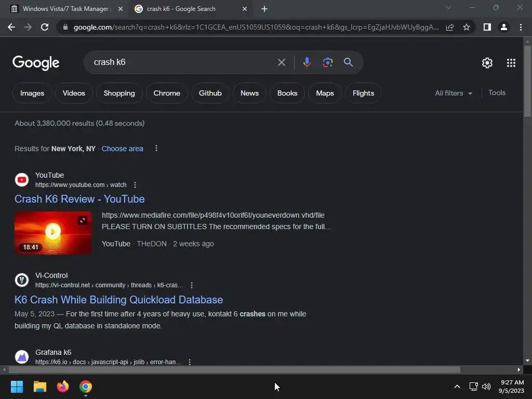Show hidden system tray icons

click(457, 387)
